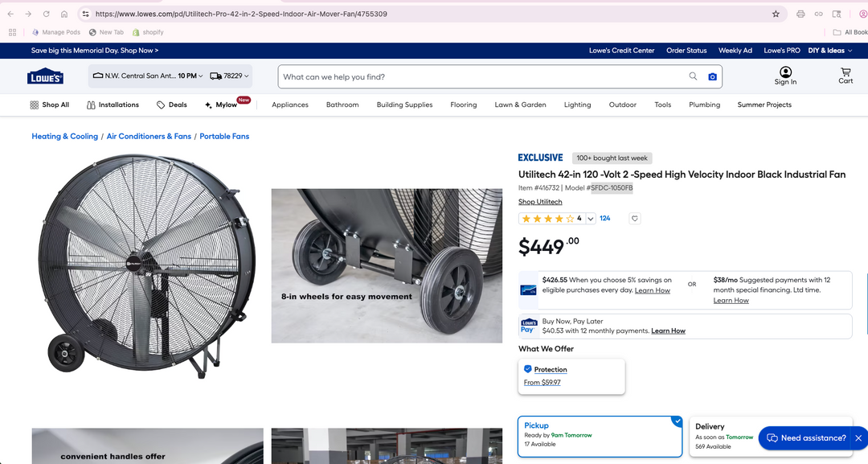Go back with the browser back arrow
The width and height of the screenshot is (868, 464).
pos(10,14)
